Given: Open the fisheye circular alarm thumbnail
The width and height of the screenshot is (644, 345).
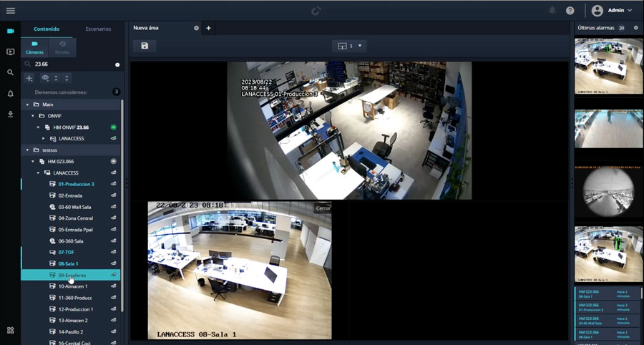Looking at the screenshot, I should coord(609,191).
